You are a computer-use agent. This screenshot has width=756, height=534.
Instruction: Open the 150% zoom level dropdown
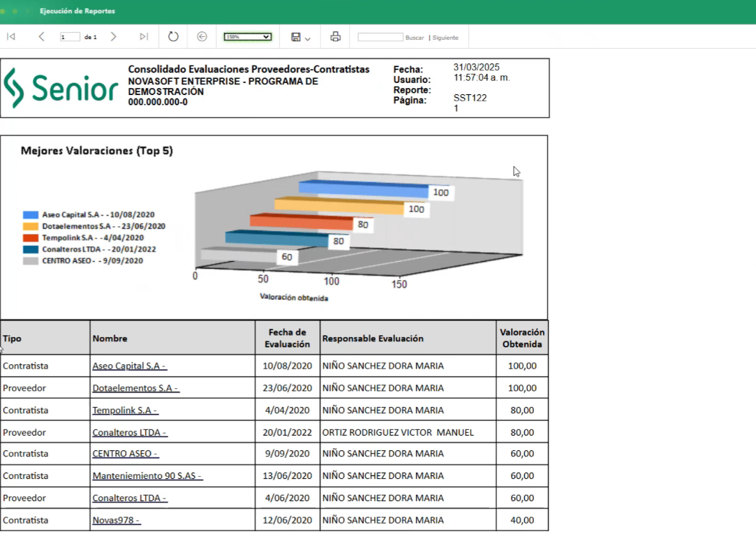(248, 37)
